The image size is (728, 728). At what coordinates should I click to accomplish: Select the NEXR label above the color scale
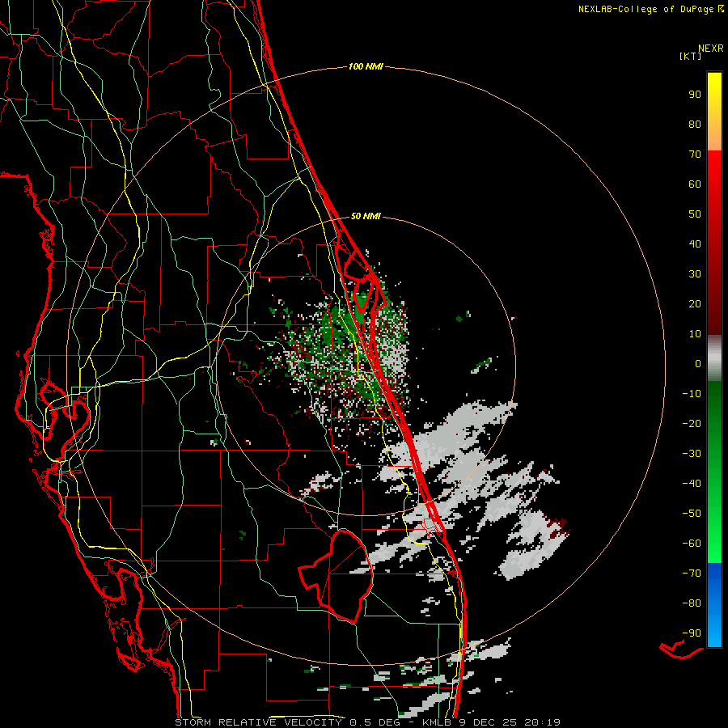coord(710,49)
